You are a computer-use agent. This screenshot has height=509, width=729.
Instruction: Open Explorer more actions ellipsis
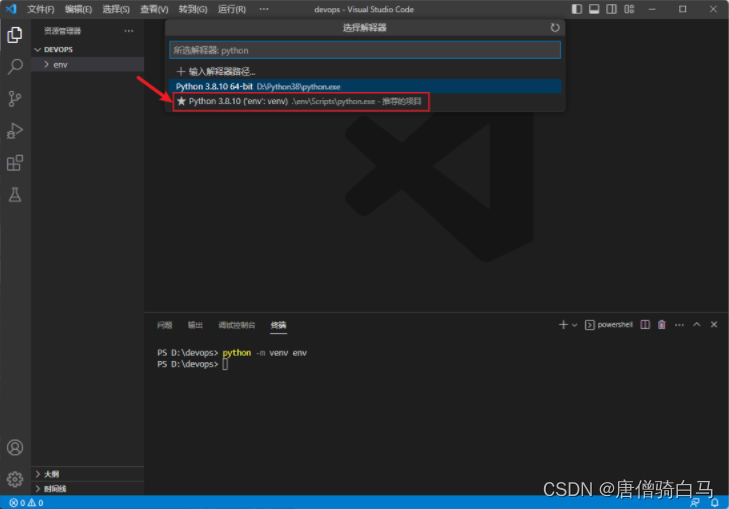point(129,31)
